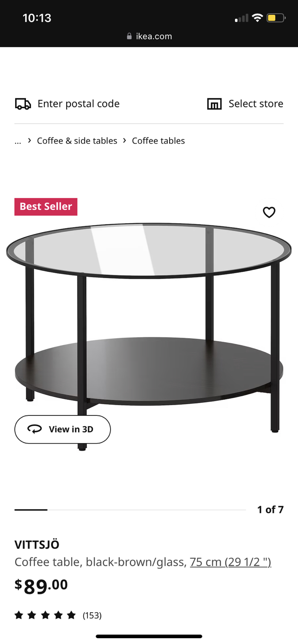Tap the padlock icon in address bar

click(x=129, y=36)
